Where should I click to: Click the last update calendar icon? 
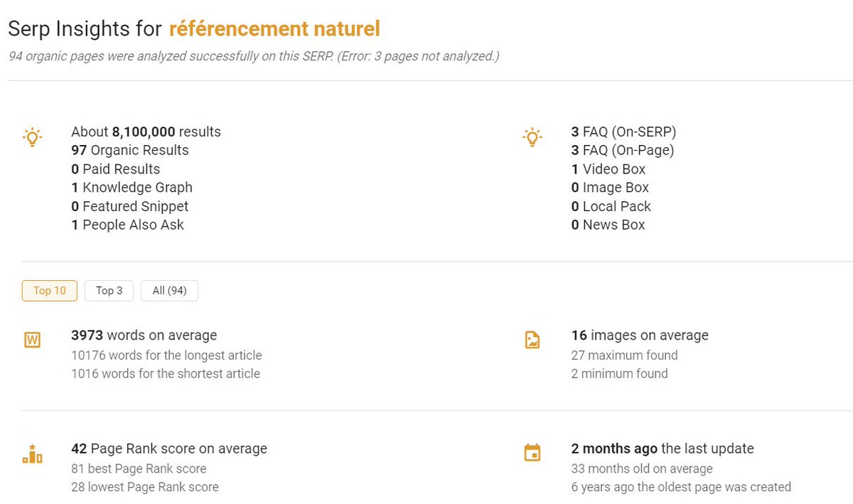coord(532,453)
